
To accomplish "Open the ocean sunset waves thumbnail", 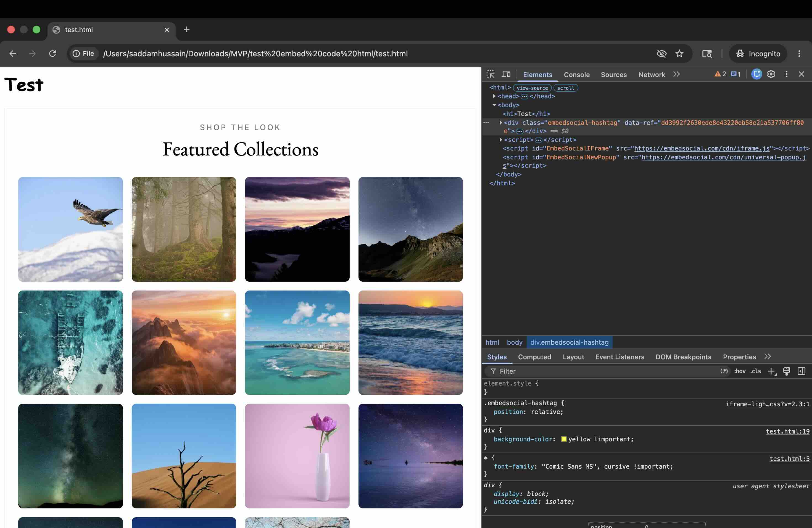I will [410, 342].
